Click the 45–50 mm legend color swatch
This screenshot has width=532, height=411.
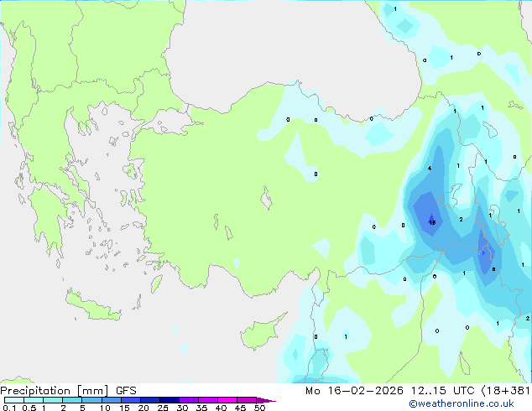[x=247, y=400]
